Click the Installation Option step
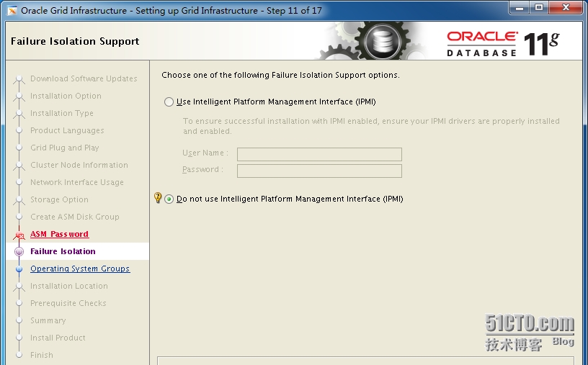The height and width of the screenshot is (365, 588). point(66,96)
